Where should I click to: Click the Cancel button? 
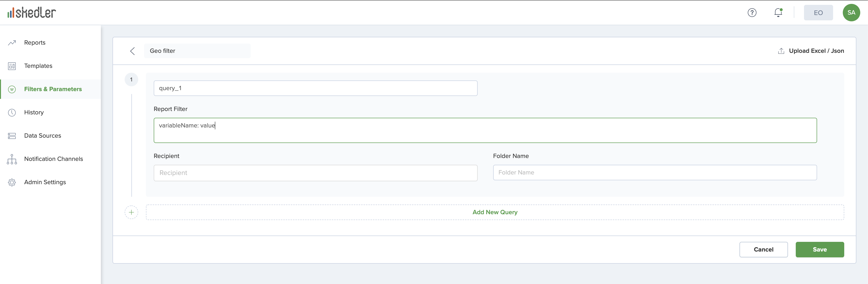point(763,250)
